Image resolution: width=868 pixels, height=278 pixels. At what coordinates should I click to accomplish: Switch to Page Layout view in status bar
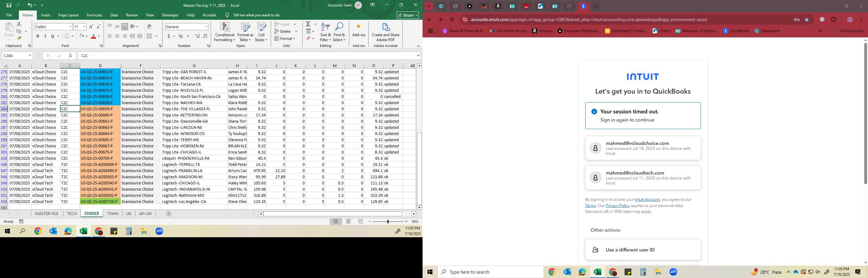click(348, 221)
